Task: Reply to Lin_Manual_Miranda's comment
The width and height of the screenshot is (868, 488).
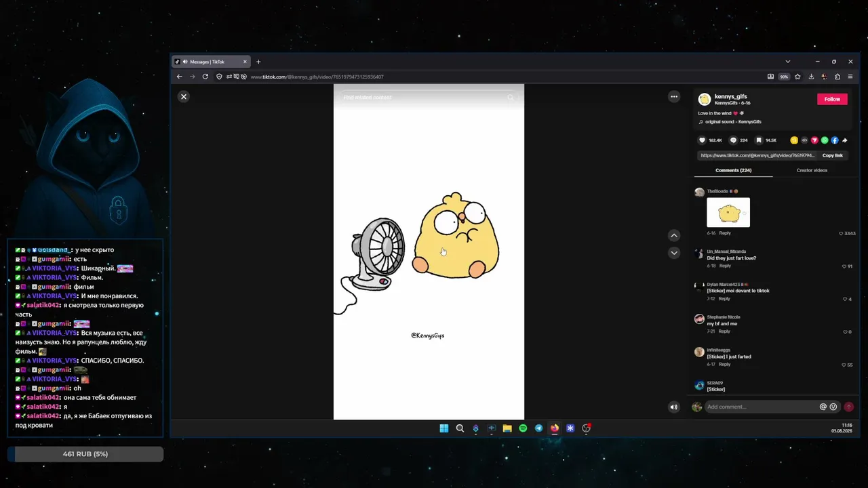Action: pos(725,266)
